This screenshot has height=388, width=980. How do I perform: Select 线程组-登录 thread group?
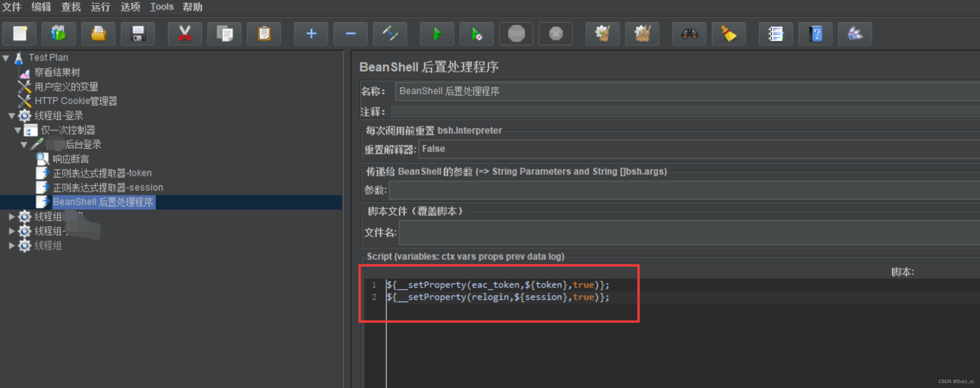tap(58, 116)
